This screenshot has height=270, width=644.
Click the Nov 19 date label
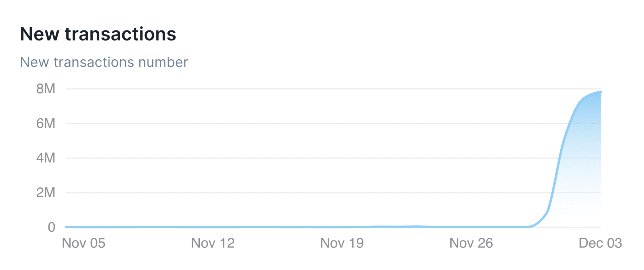click(342, 243)
